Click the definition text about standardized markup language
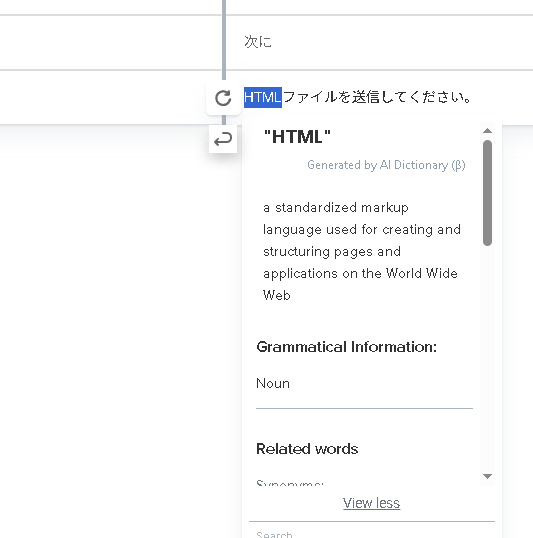533x538 pixels. pyautogui.click(x=362, y=251)
